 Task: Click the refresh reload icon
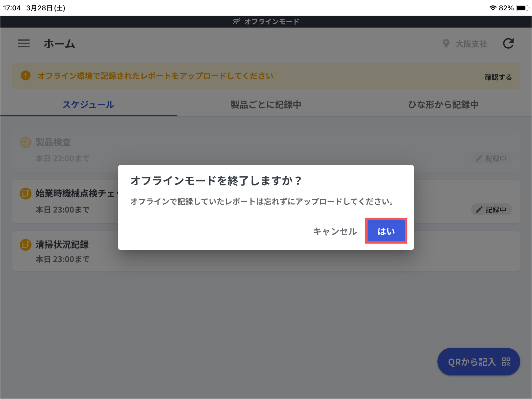pos(508,43)
